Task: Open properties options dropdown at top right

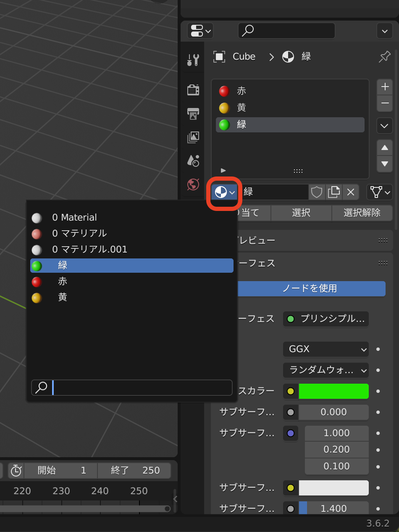Action: [x=385, y=31]
